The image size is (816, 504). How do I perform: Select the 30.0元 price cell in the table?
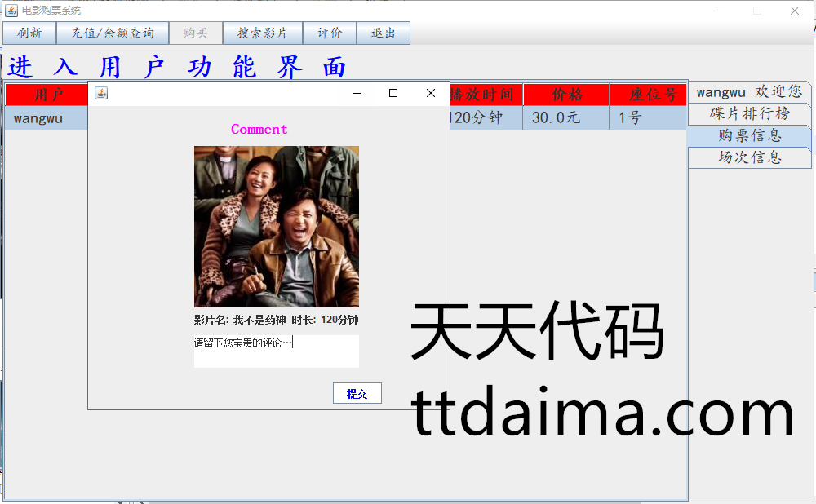click(565, 118)
